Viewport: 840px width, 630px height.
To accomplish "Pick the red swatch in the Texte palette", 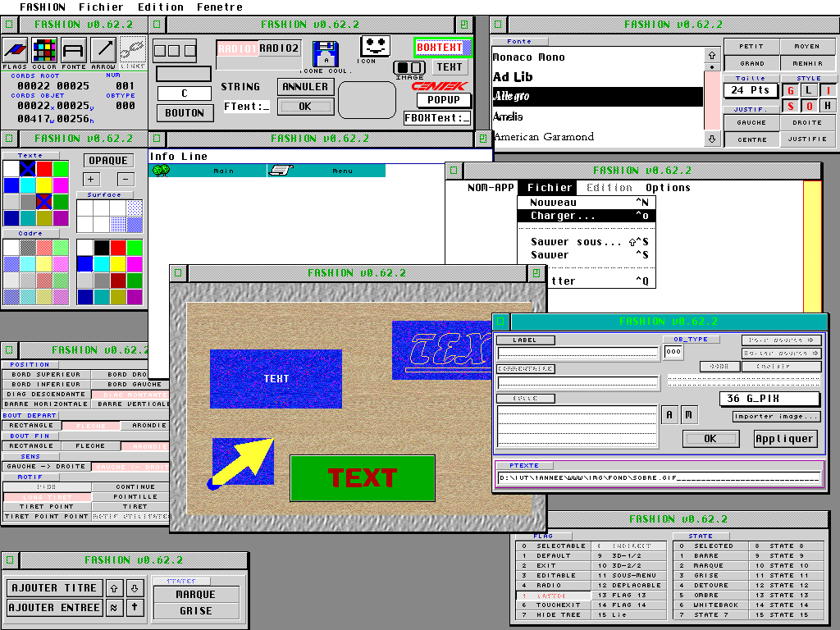I will [44, 169].
